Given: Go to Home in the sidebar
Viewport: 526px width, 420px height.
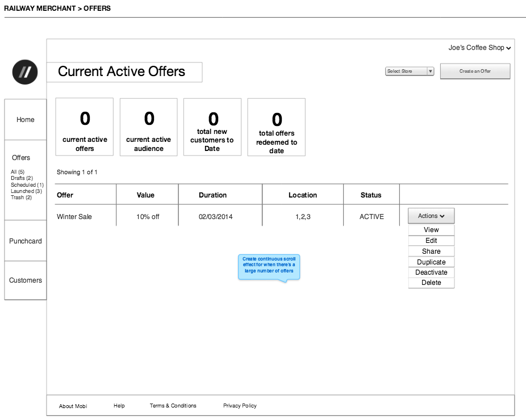Looking at the screenshot, I should point(26,120).
